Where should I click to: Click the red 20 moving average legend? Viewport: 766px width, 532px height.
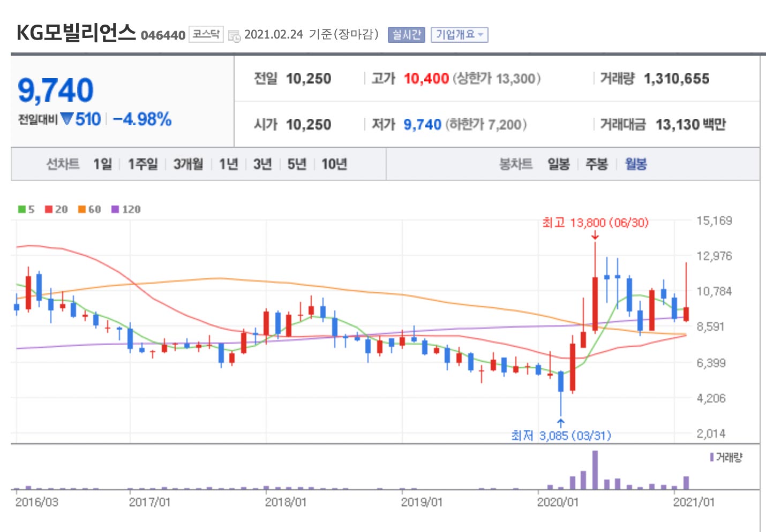click(56, 209)
